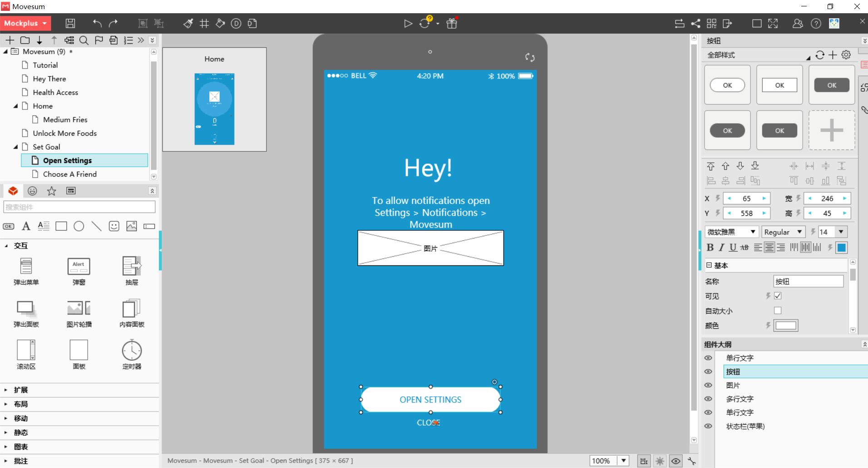Toggle the 可见 visibility checkbox
Screen dimensions: 868x468
pos(778,296)
